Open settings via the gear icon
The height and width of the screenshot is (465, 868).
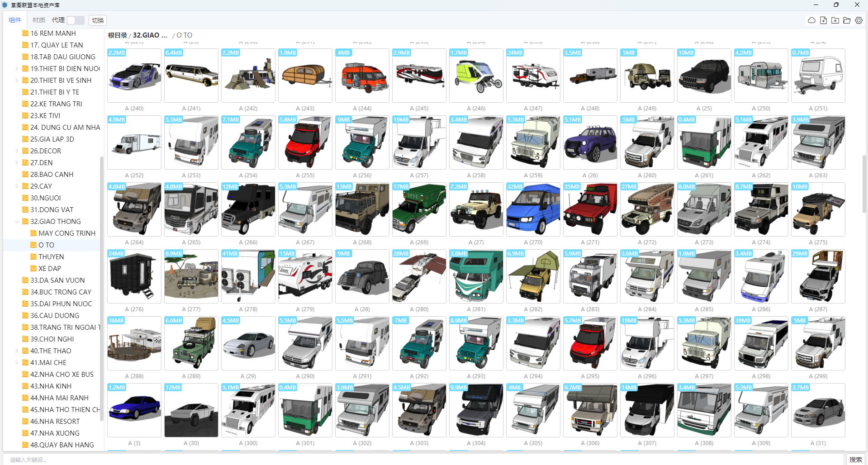(859, 20)
